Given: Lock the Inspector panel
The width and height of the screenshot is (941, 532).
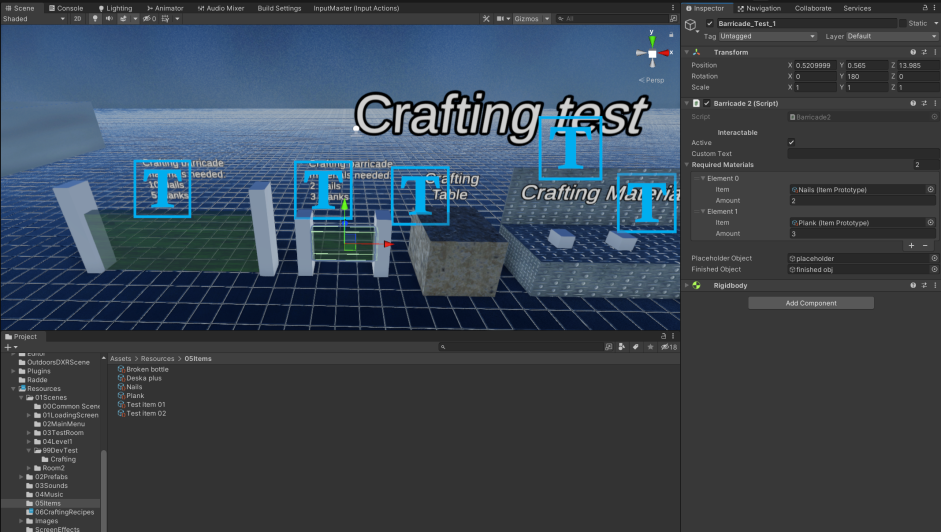Looking at the screenshot, I should (x=925, y=8).
